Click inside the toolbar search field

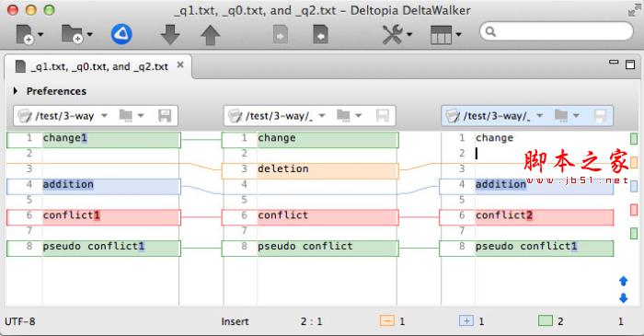click(x=557, y=31)
